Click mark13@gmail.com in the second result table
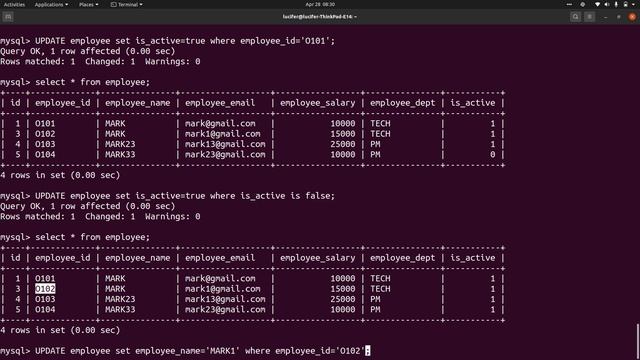This screenshot has height=360, width=640. [225, 299]
